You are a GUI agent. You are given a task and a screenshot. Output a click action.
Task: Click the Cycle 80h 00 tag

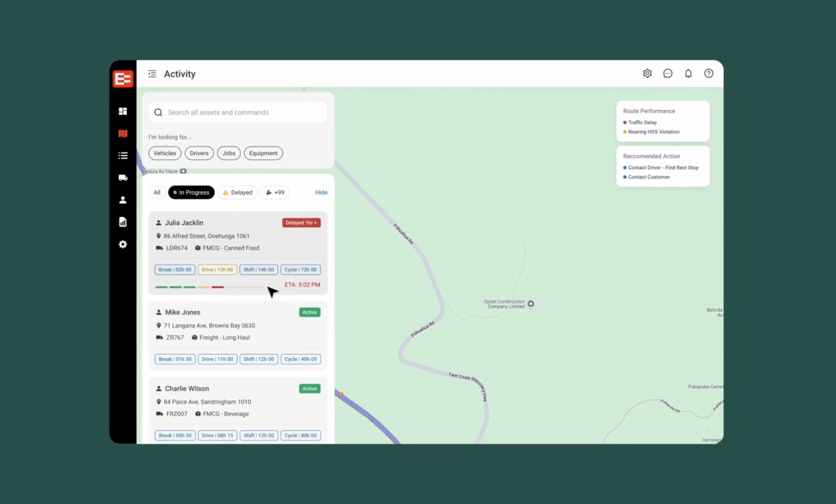(x=301, y=436)
